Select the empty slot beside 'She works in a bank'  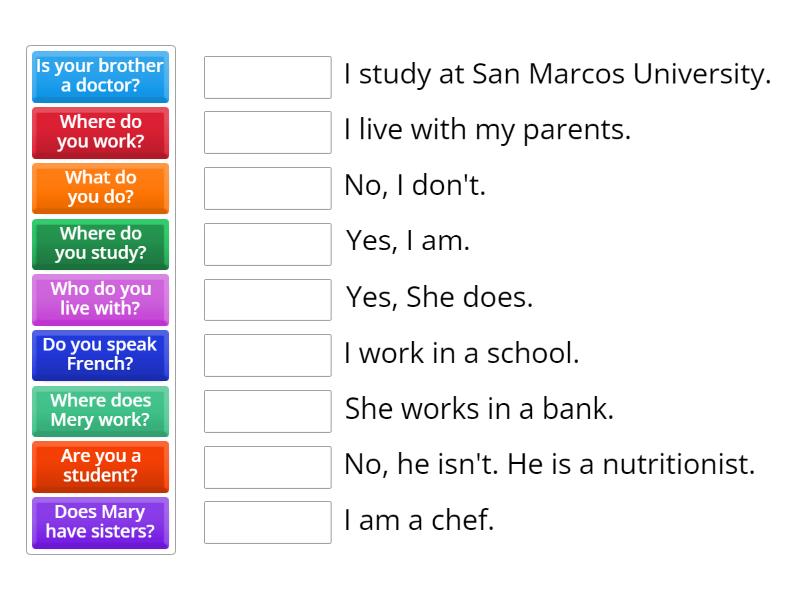[266, 410]
